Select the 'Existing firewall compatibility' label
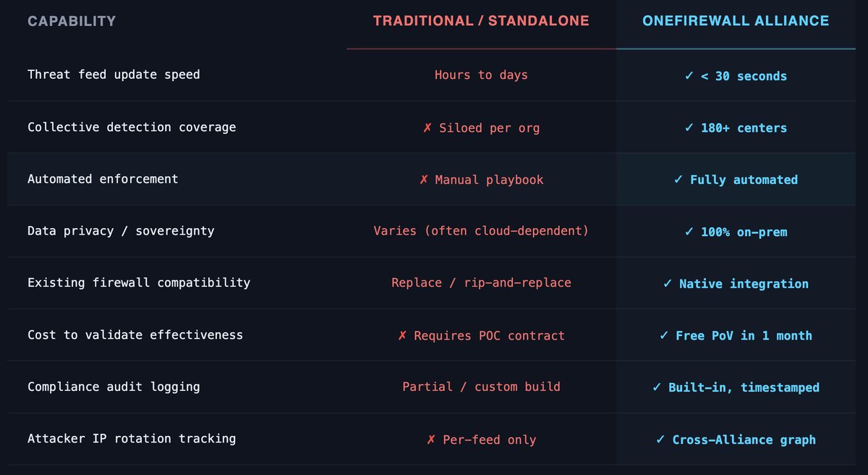 (x=139, y=282)
